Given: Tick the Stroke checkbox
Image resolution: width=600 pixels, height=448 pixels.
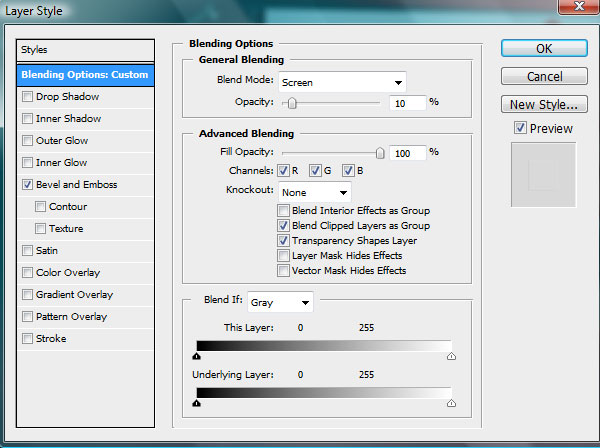Looking at the screenshot, I should click(x=27, y=339).
